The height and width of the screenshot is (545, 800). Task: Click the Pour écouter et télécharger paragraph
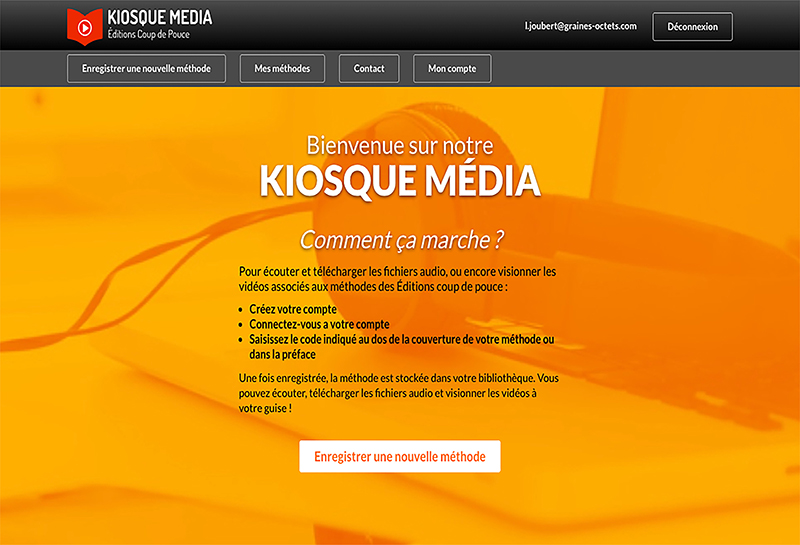[x=397, y=279]
